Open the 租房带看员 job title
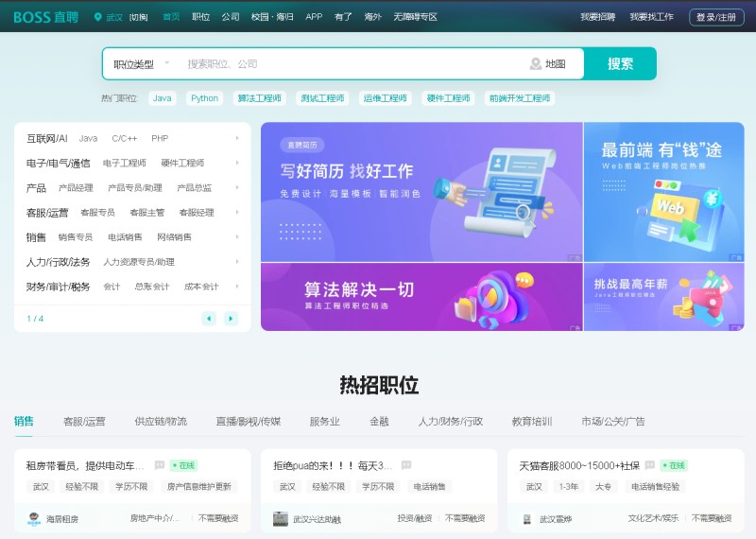The height and width of the screenshot is (539, 756). (x=85, y=465)
